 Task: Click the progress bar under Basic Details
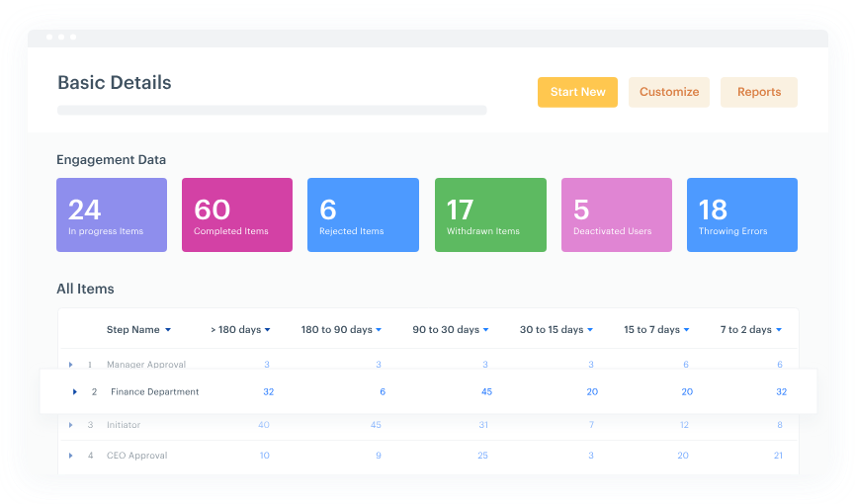pos(272,110)
